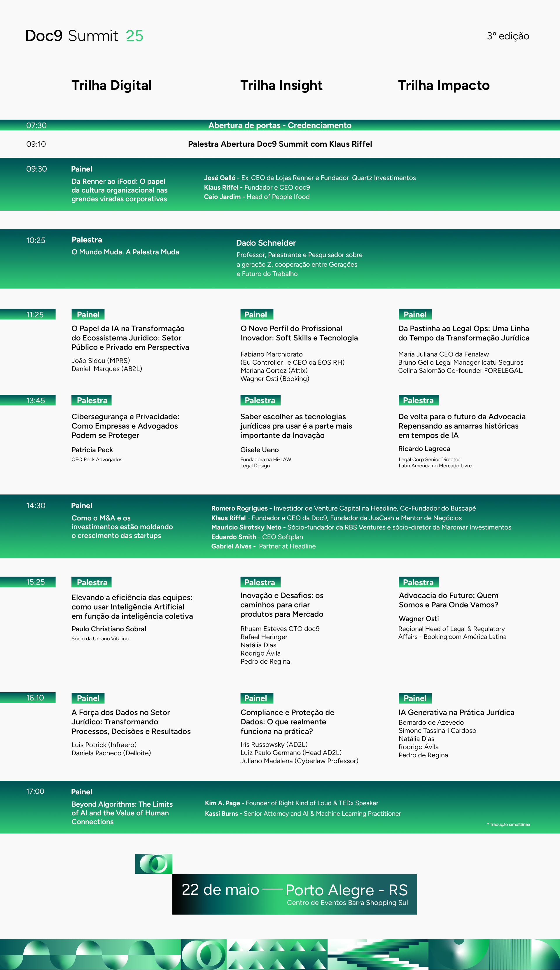Click speaker name 'Ricardo Lagreca'

point(424,448)
